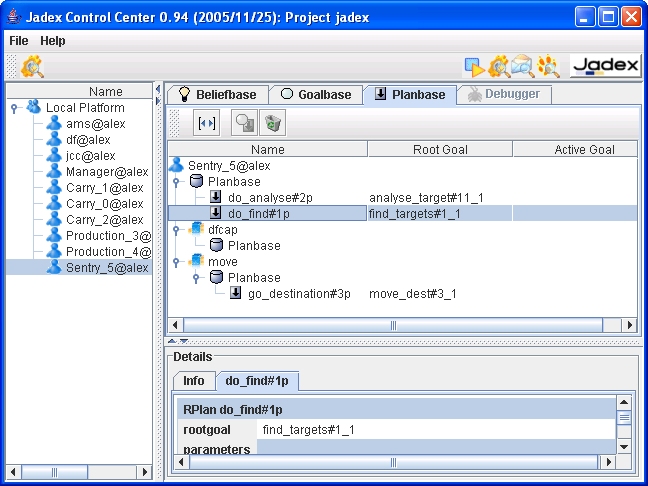
Task: Click the details panel scroll down arrow
Action: coord(624,447)
